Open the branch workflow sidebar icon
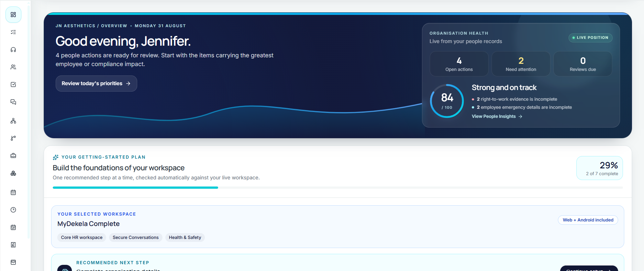This screenshot has height=271, width=644. pos(13,138)
